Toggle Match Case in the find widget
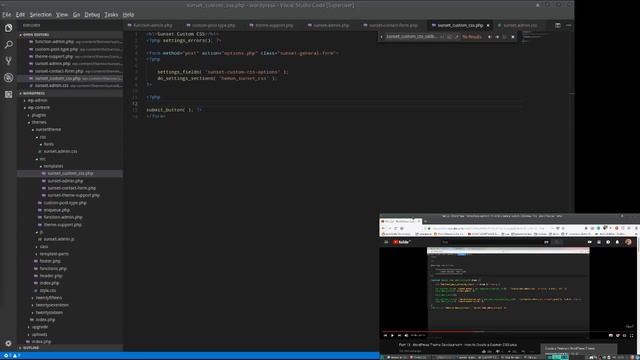Image resolution: width=640 pixels, height=360 pixels. click(x=442, y=37)
